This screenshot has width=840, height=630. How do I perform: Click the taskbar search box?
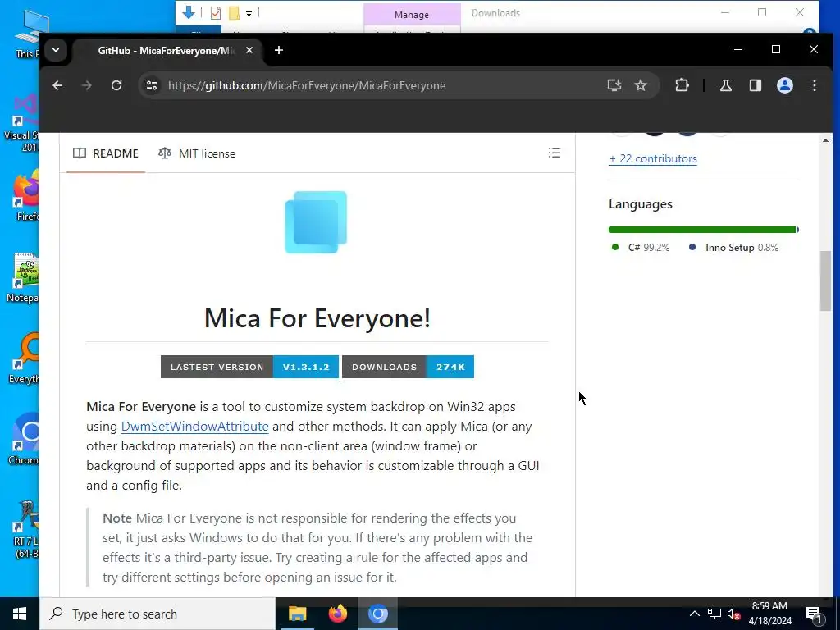[157, 614]
